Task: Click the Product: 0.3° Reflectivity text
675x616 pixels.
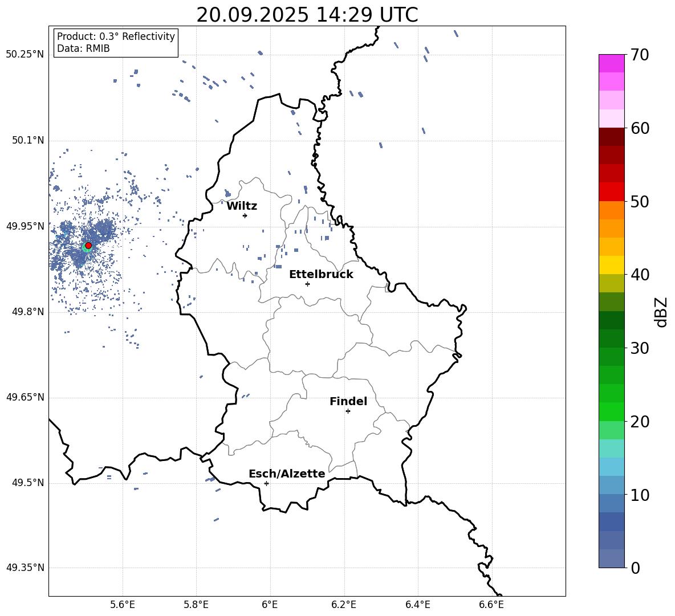Action: (116, 36)
